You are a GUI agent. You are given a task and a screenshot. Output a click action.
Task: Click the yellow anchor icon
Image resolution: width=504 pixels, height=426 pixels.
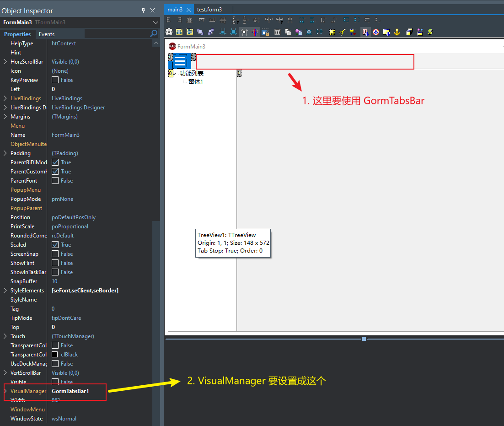[397, 32]
